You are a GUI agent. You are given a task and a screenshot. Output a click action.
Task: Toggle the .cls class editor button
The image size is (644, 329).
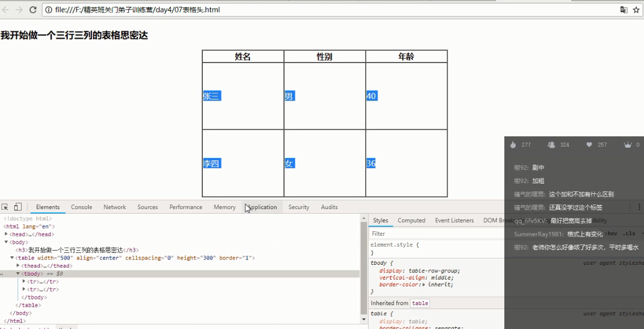click(x=629, y=234)
